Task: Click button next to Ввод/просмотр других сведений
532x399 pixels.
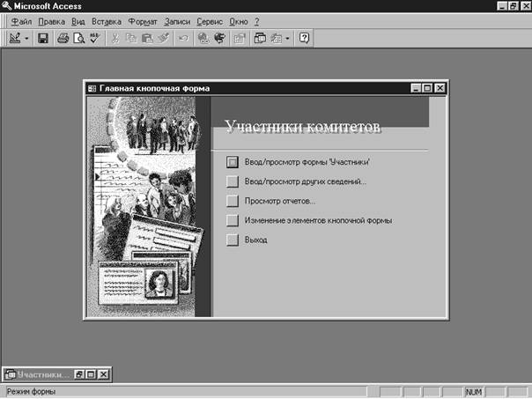Action: (x=233, y=181)
